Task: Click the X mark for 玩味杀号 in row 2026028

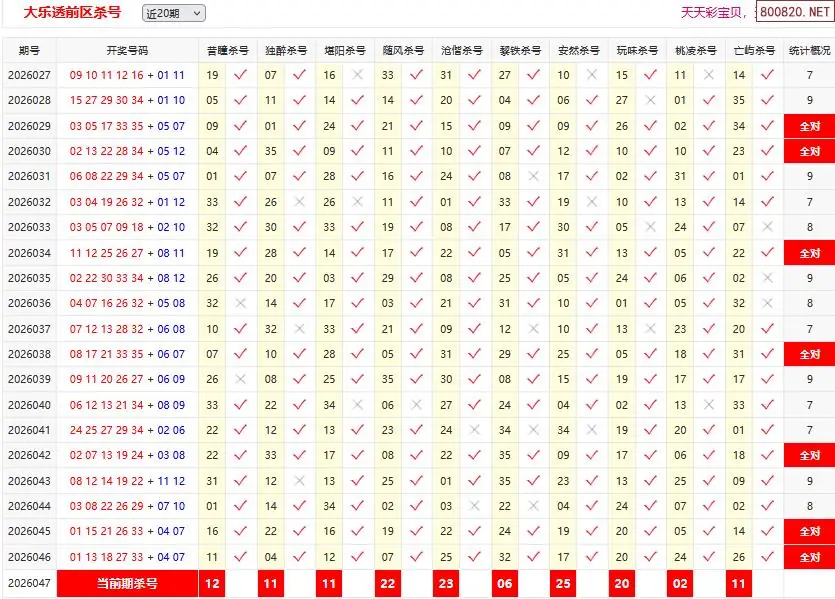Action: 651,100
